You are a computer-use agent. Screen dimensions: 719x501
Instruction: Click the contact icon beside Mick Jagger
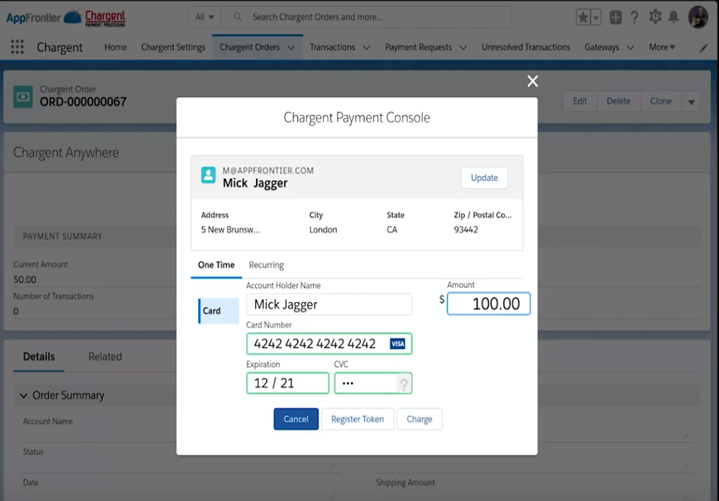click(x=208, y=175)
